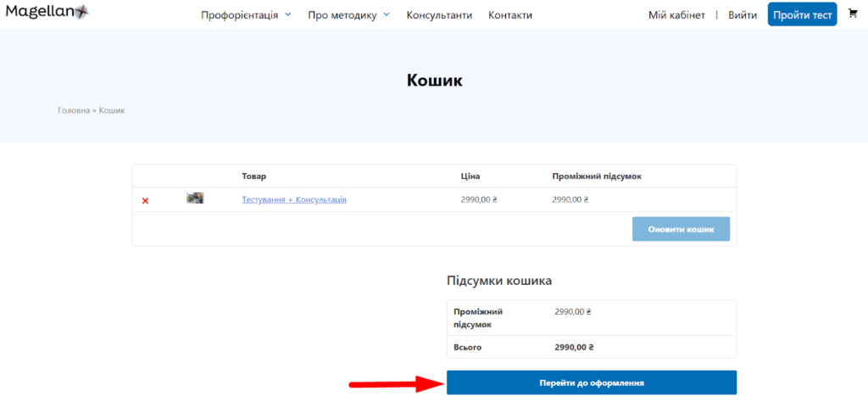
Task: Go to the Консультанти page
Action: tap(439, 15)
